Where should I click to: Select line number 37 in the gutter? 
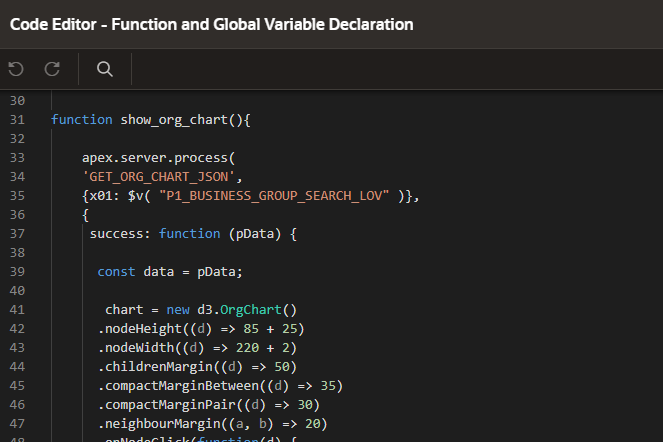coord(16,234)
